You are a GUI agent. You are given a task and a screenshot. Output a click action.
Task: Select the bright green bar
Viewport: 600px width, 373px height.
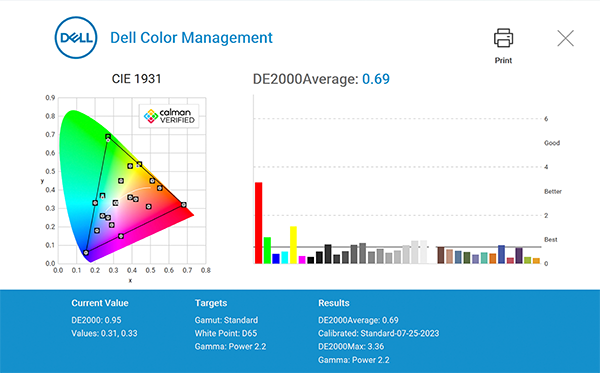267,251
